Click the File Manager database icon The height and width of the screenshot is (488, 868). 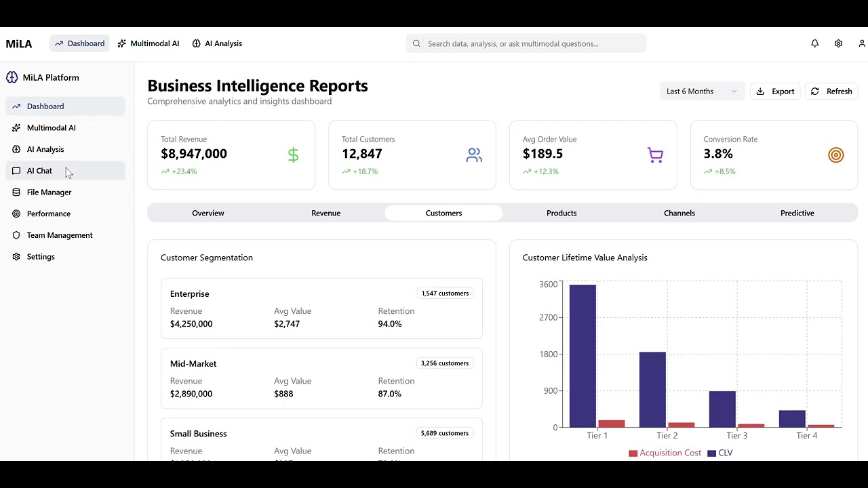click(x=16, y=192)
